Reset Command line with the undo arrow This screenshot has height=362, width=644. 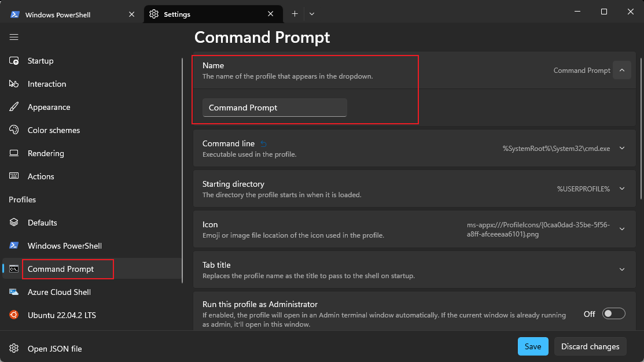(264, 143)
